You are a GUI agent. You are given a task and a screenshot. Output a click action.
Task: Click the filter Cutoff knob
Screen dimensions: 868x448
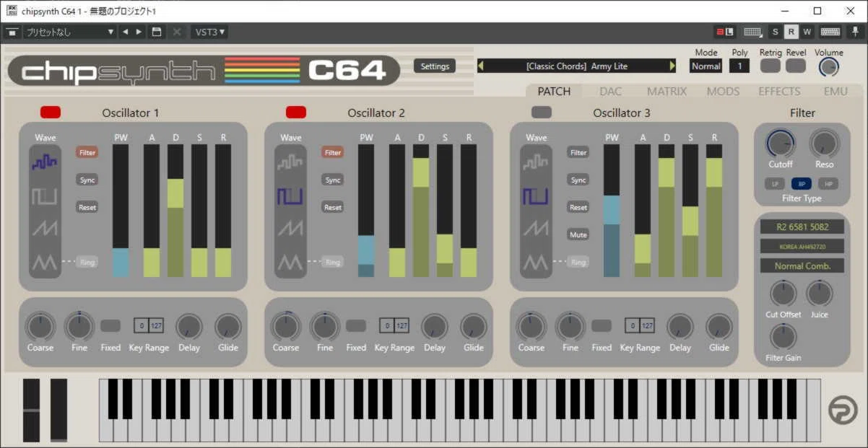pyautogui.click(x=781, y=144)
